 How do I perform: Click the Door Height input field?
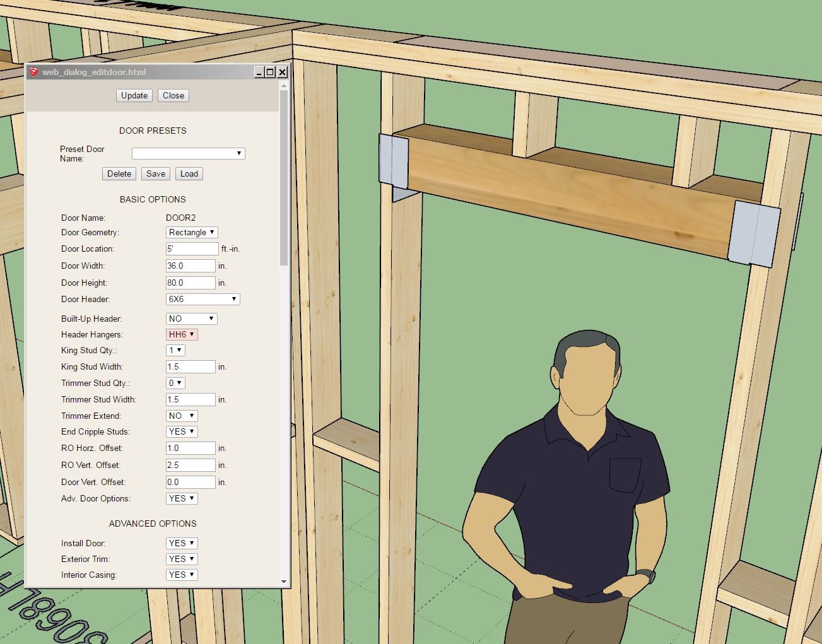(191, 283)
